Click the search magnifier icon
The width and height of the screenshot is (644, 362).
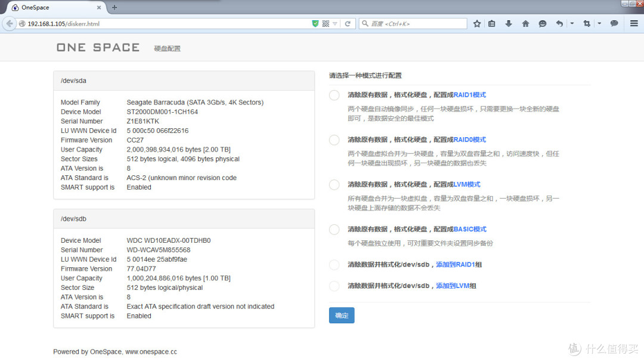click(x=365, y=23)
